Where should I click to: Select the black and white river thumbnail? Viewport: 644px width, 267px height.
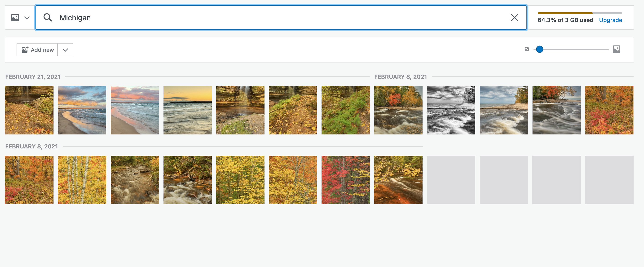click(x=451, y=110)
